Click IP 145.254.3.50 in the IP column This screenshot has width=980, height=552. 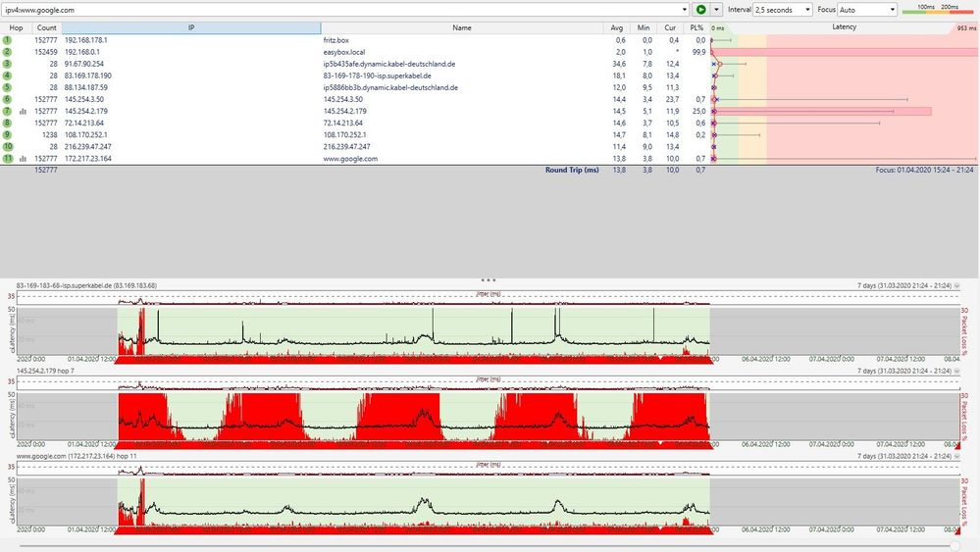point(83,99)
